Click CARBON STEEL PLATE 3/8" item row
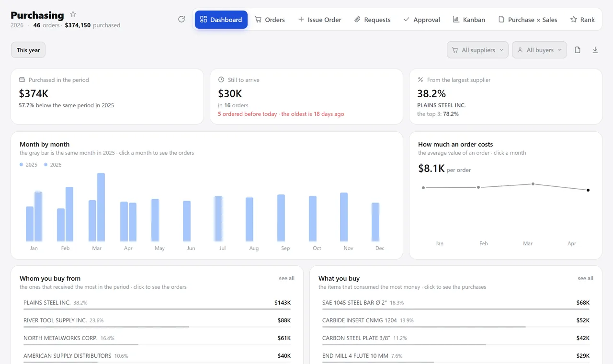 (x=456, y=340)
